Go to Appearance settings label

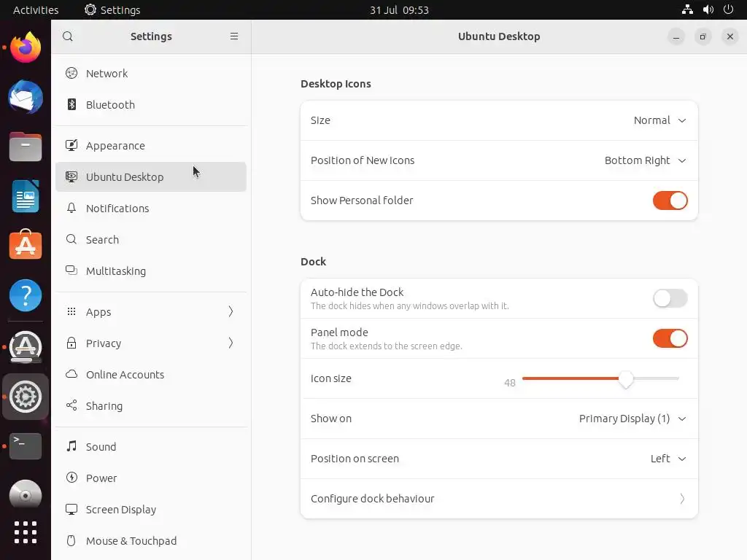point(115,146)
